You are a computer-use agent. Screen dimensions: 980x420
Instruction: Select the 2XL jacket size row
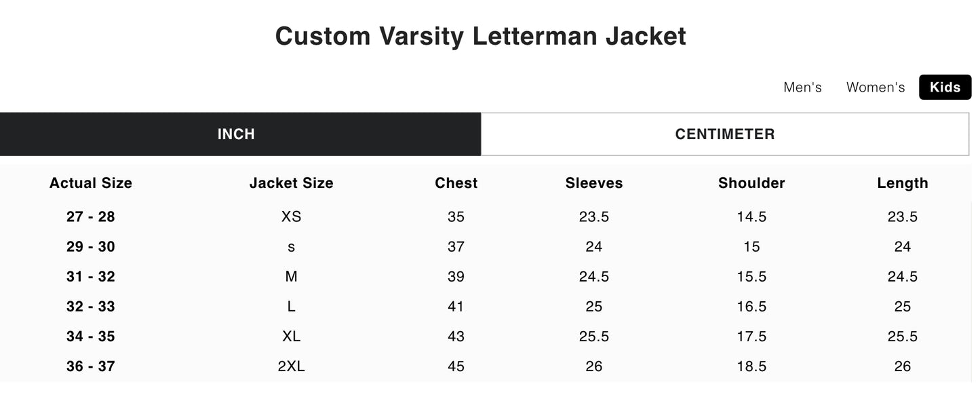coord(291,366)
